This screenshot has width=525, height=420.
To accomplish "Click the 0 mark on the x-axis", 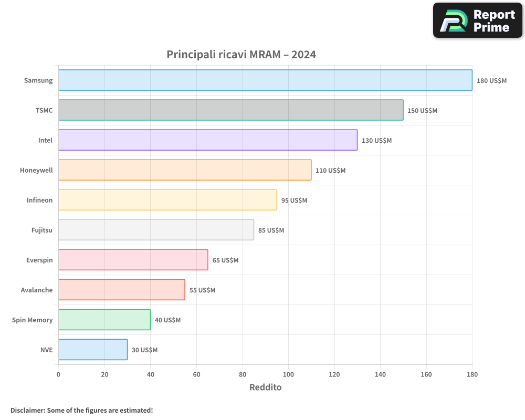I will tap(58, 374).
